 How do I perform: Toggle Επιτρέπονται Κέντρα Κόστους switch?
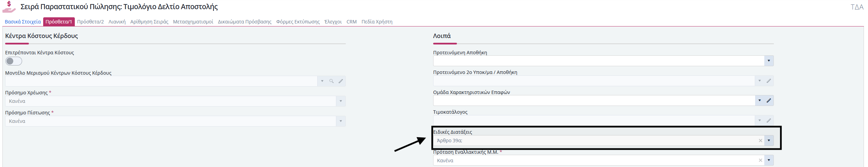pos(14,61)
